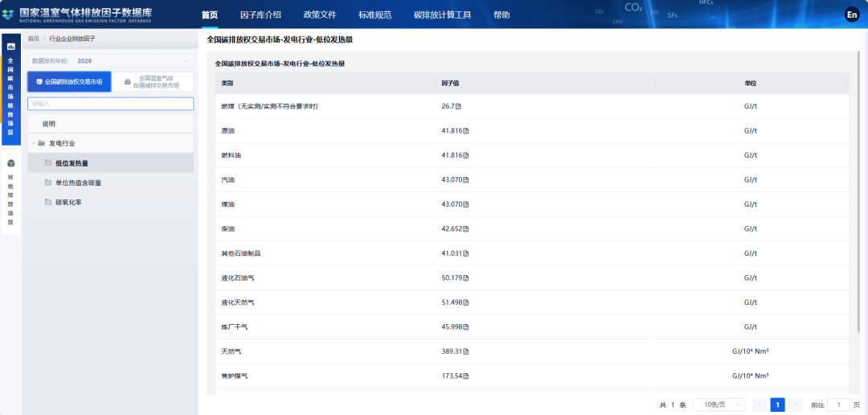868x415 pixels.
Task: Click the document icon beside 26.7 燃煤 value
Action: point(458,106)
